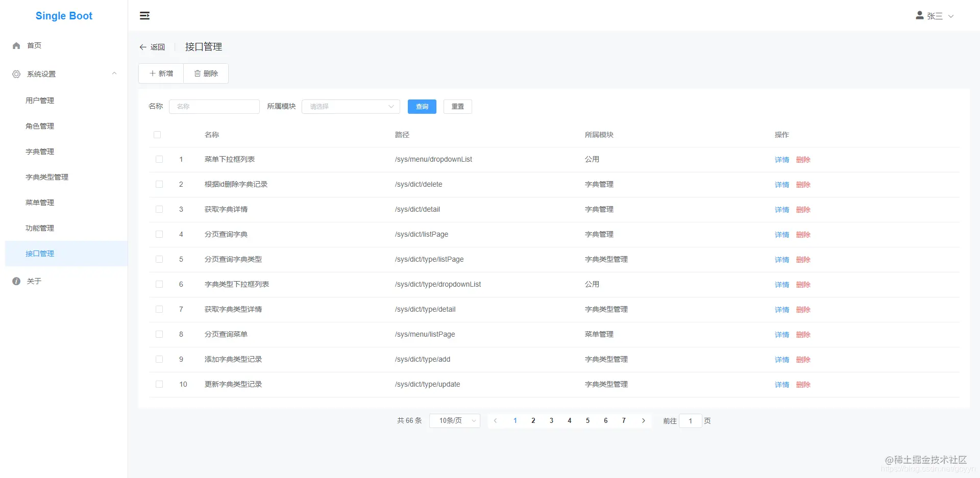The width and height of the screenshot is (980, 478).
Task: Open 首页 in the sidebar
Action: click(64, 45)
